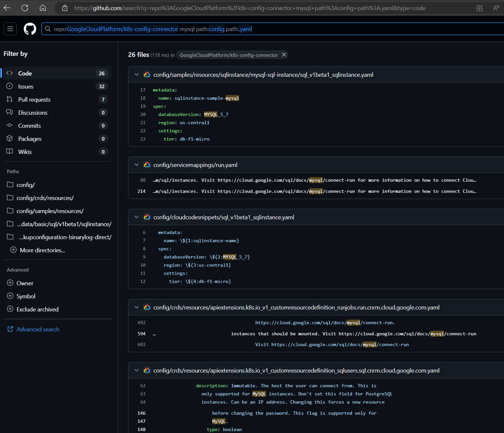Add a Symbol advanced filter

click(57, 296)
